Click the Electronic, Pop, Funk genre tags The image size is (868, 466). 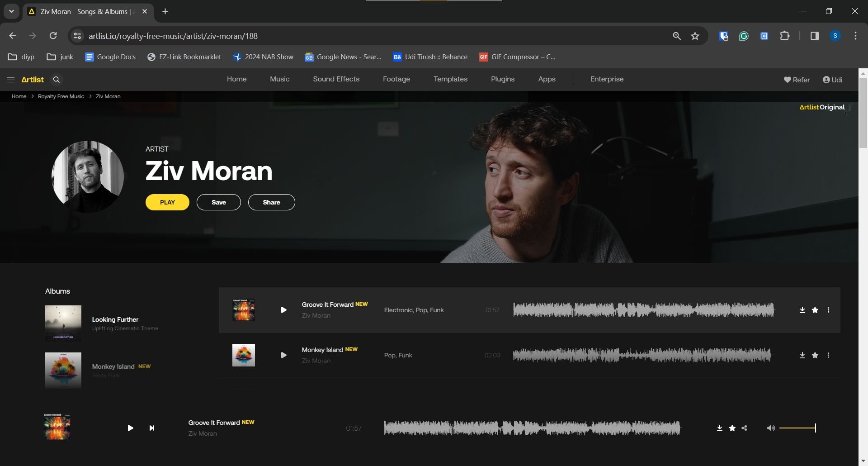414,310
